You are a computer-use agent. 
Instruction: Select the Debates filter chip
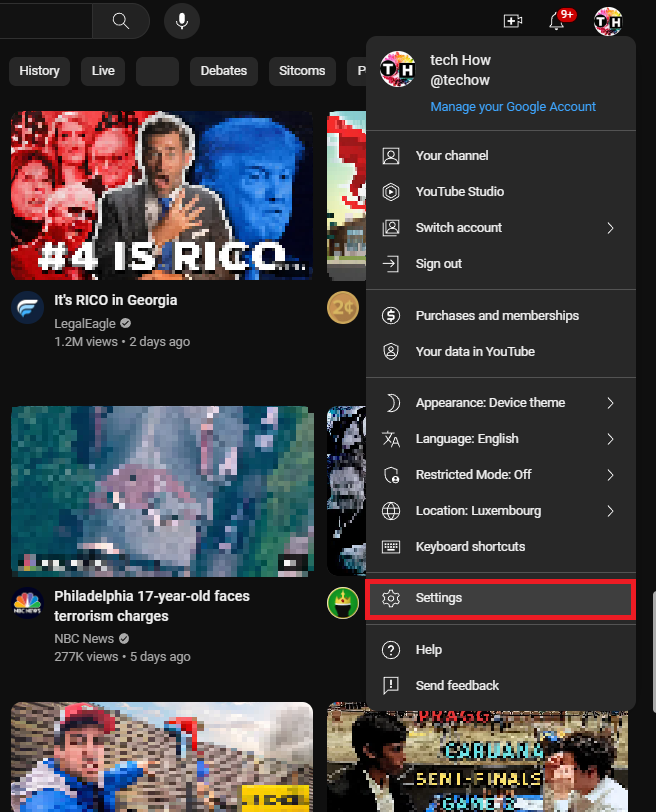point(224,71)
